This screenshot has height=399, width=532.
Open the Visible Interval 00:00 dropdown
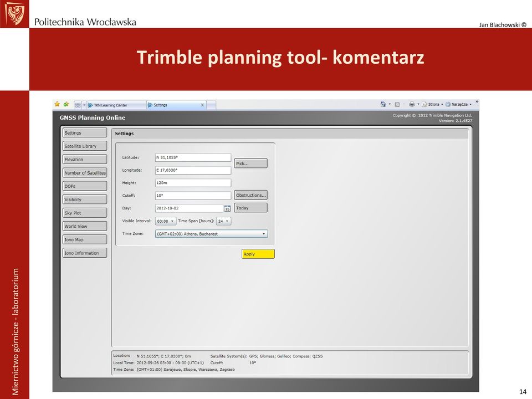click(166, 221)
